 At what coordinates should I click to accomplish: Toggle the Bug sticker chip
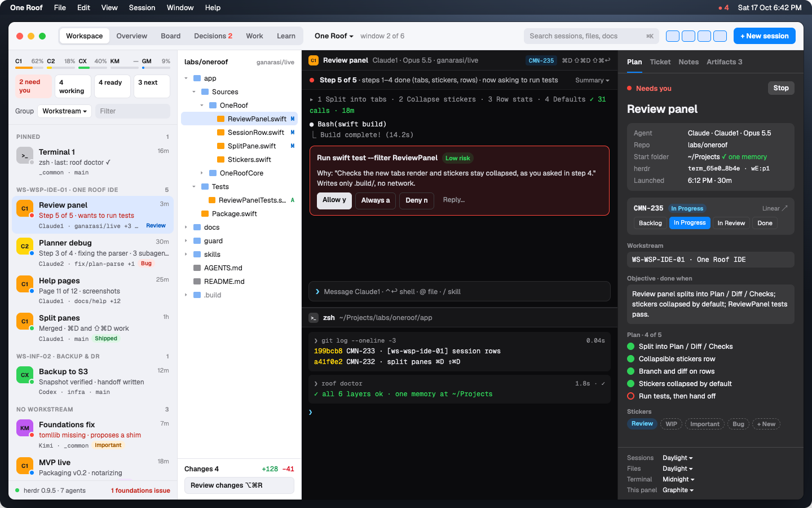coord(738,424)
